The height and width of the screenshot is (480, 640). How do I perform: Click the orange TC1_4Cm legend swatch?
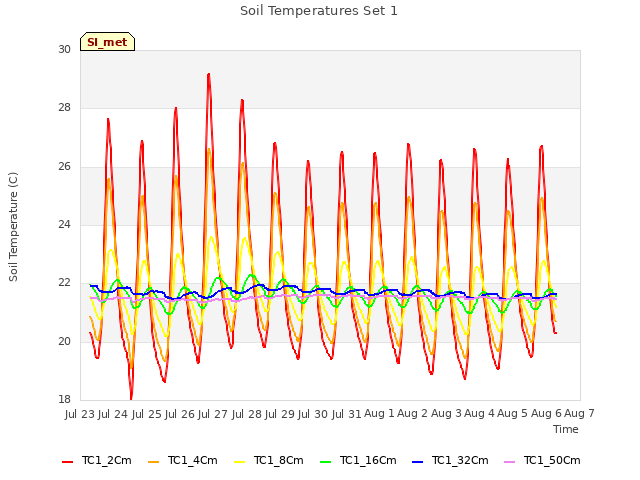[153, 462]
